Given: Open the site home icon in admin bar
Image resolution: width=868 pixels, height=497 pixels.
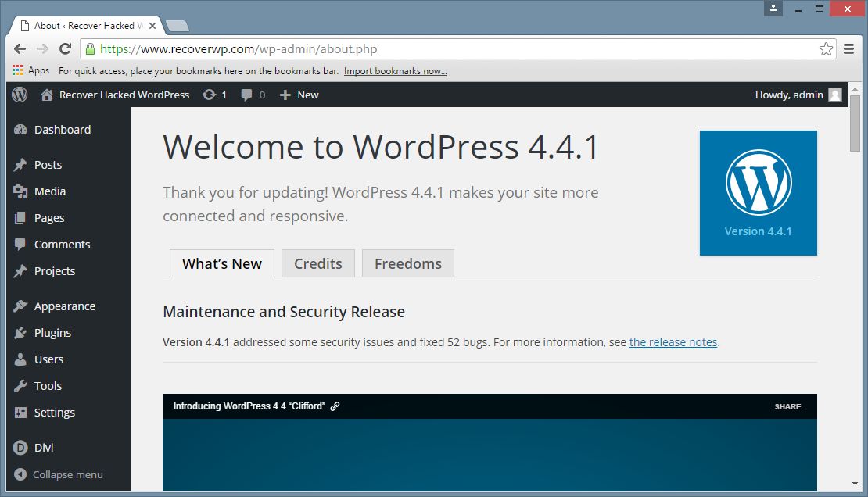Looking at the screenshot, I should point(47,95).
